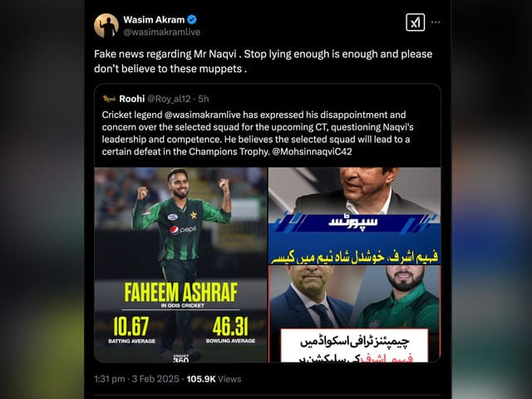Click the Roohi quoted author name
This screenshot has width=532, height=399.
pyautogui.click(x=132, y=99)
